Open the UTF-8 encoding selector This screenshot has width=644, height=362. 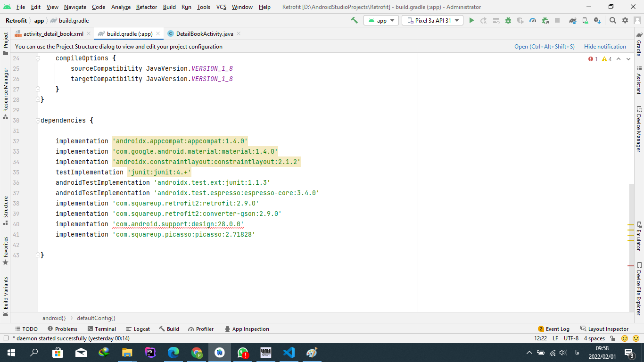point(571,338)
